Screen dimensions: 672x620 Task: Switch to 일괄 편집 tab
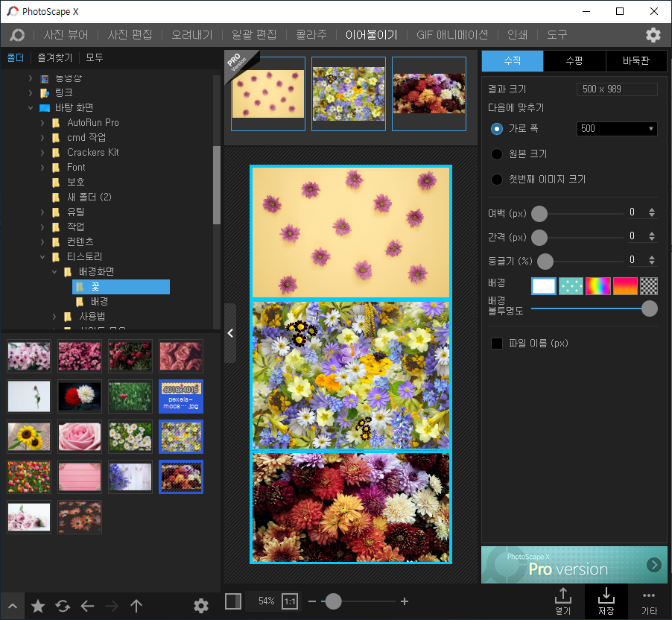(254, 35)
